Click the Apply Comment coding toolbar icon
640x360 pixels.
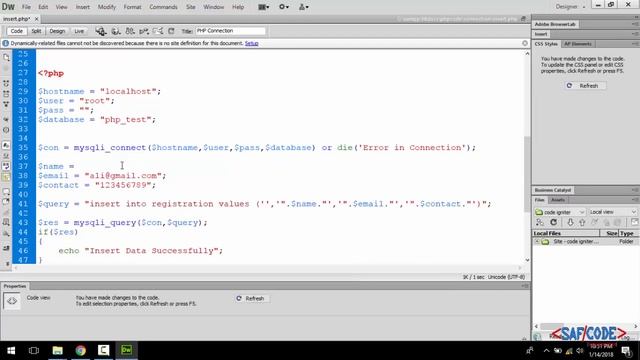coord(6,191)
